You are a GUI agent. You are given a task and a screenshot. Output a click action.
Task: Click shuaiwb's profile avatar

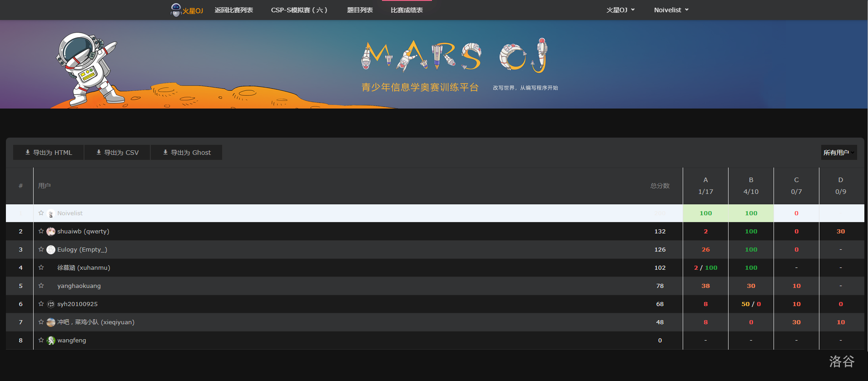51,232
